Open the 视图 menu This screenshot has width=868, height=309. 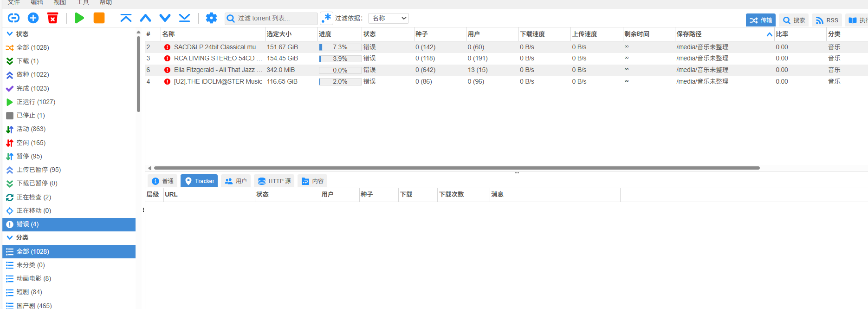60,2
